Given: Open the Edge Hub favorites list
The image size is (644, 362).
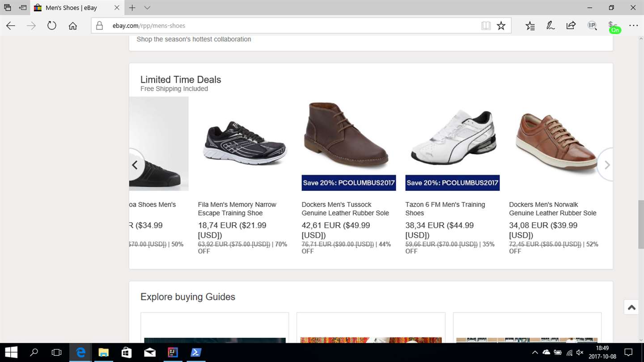Looking at the screenshot, I should pos(530,26).
